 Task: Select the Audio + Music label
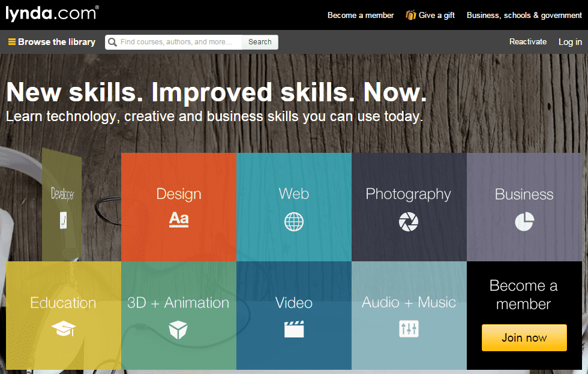point(409,303)
